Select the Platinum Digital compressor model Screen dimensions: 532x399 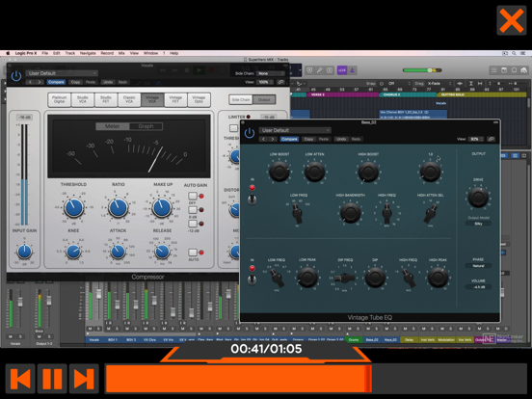point(60,99)
